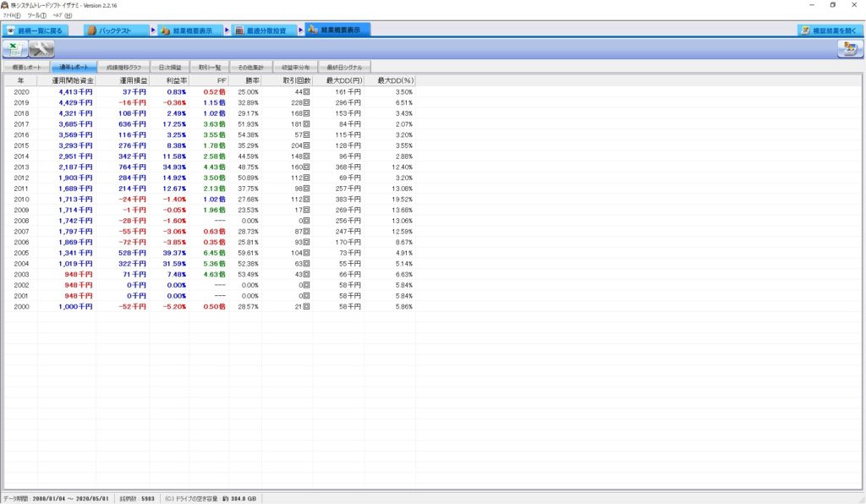Open the 日次損益 tab

(170, 66)
